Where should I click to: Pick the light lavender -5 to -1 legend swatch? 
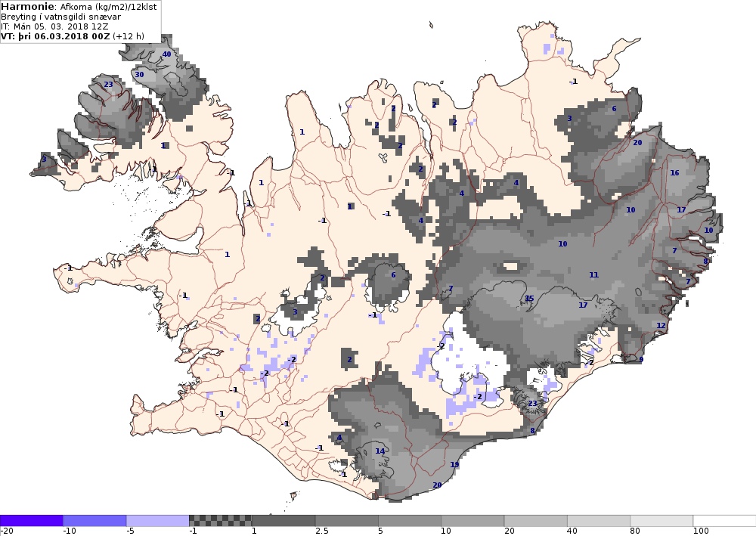(x=158, y=521)
